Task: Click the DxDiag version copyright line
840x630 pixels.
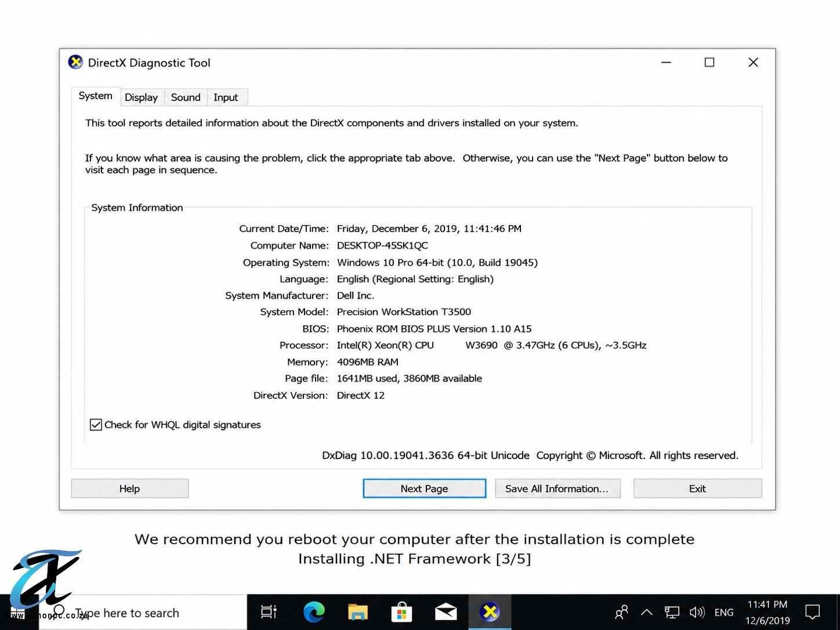Action: (x=530, y=455)
